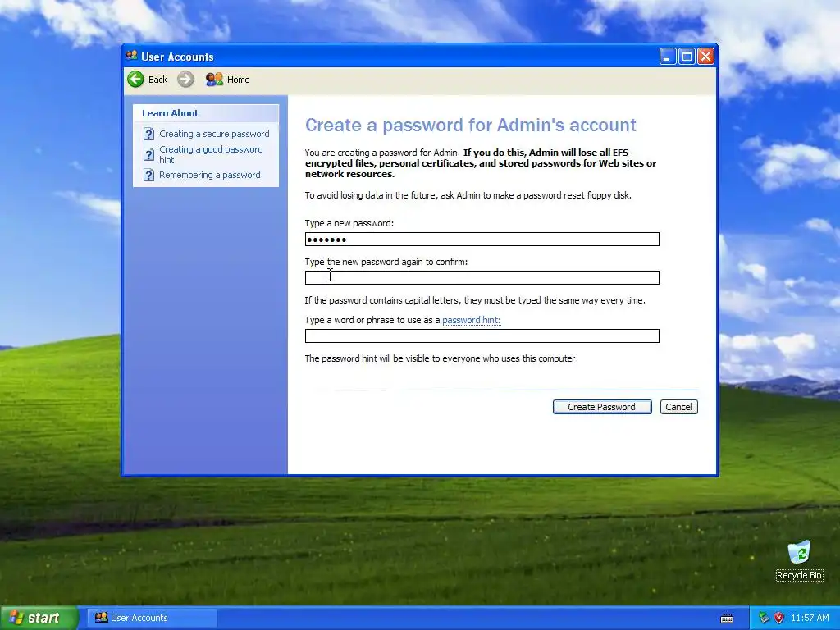Click the password hint hyperlink

click(472, 321)
